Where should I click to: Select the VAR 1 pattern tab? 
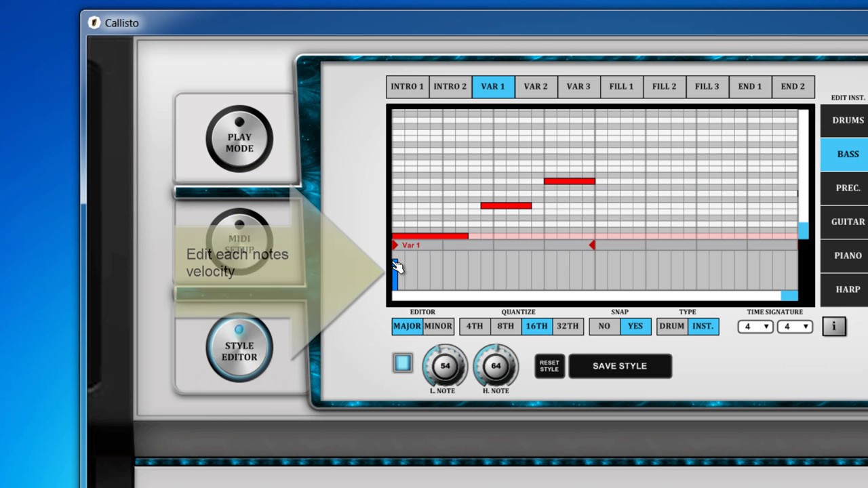(x=493, y=87)
